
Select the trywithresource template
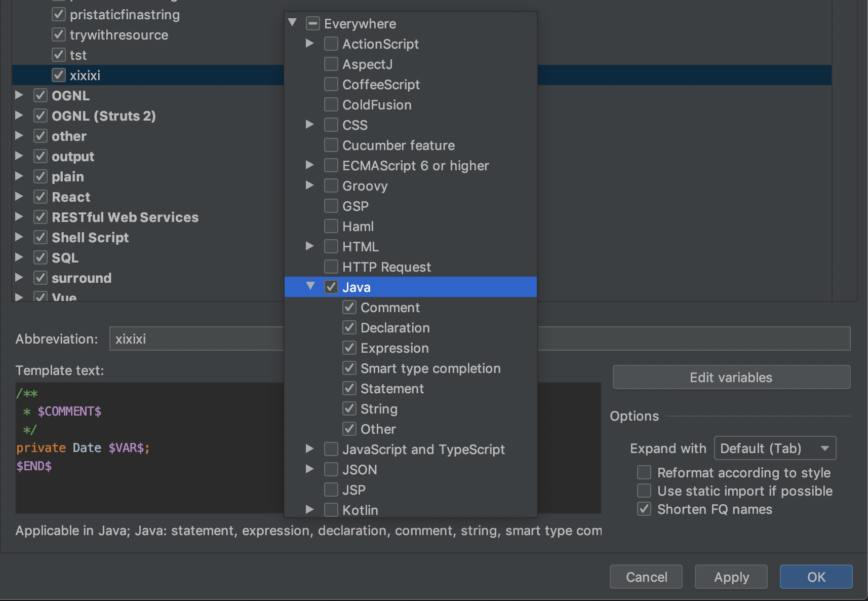(x=119, y=35)
